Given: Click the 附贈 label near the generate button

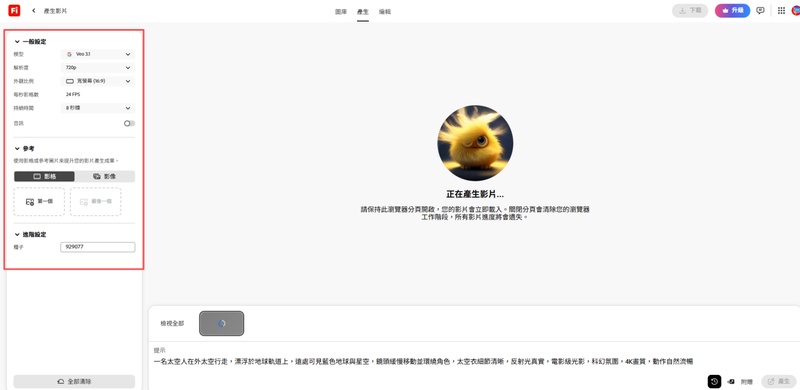Looking at the screenshot, I should point(747,381).
